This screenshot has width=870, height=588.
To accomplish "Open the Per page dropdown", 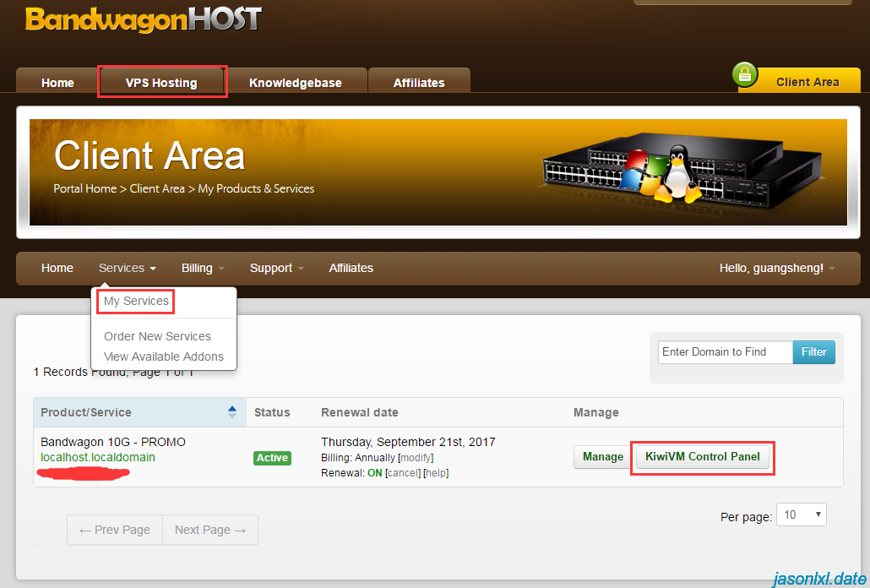I will pos(802,514).
